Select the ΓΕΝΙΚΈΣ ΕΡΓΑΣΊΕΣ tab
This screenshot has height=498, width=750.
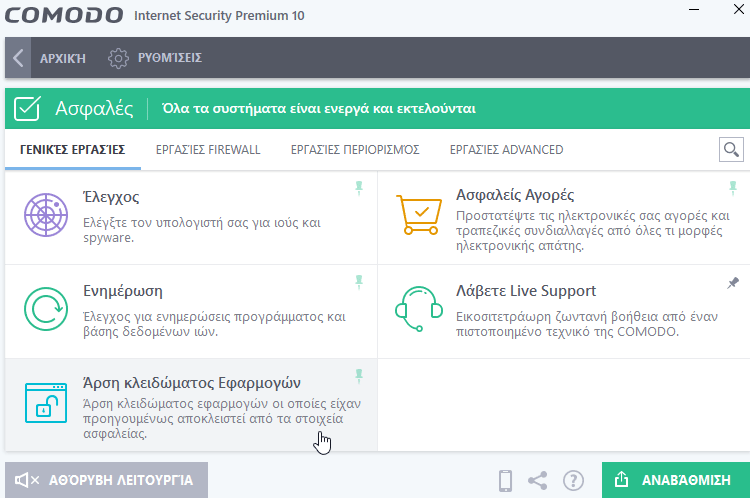pyautogui.click(x=73, y=150)
